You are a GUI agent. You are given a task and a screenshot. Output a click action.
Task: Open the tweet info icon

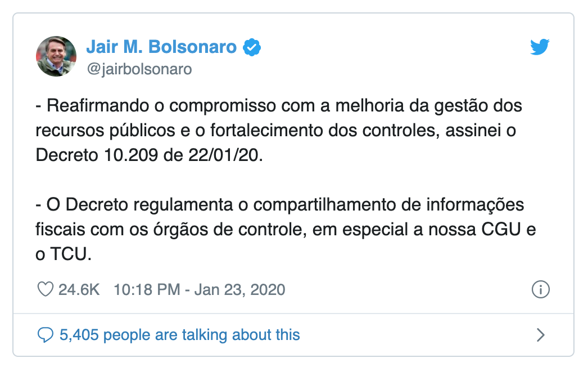point(540,290)
